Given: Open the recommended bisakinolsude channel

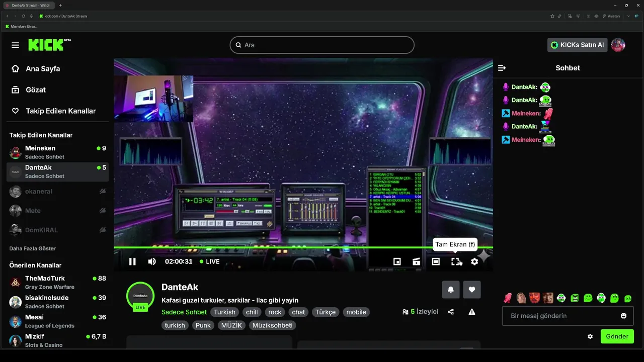Looking at the screenshot, I should [x=57, y=302].
